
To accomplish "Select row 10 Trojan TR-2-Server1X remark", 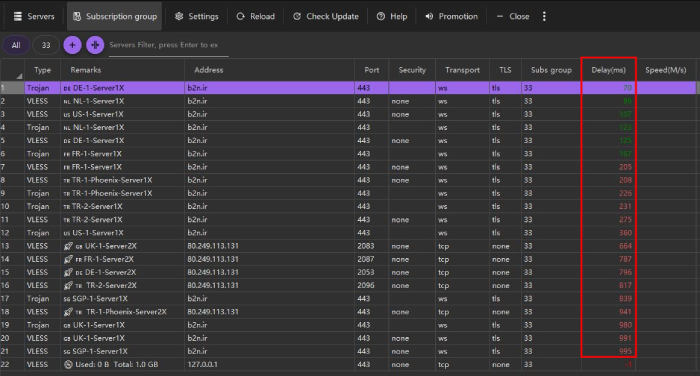I will coord(93,207).
